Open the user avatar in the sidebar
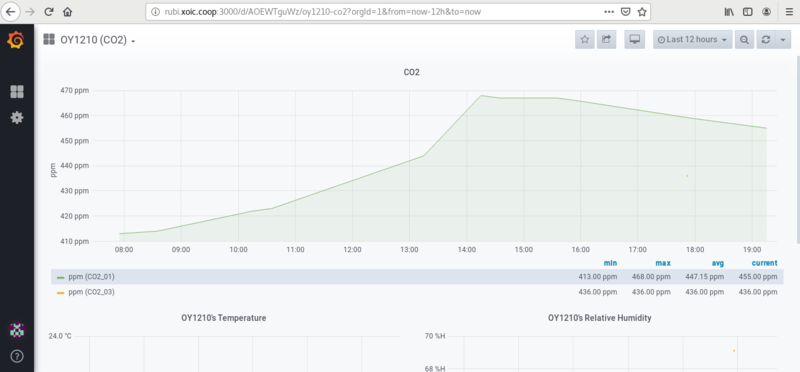The image size is (800, 372). 17,330
